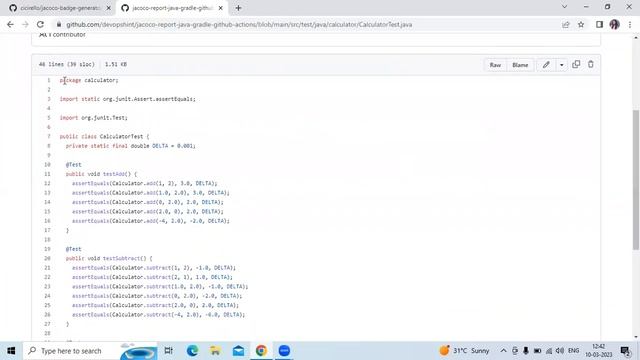
Task: Click the address bar URL
Action: [x=239, y=24]
